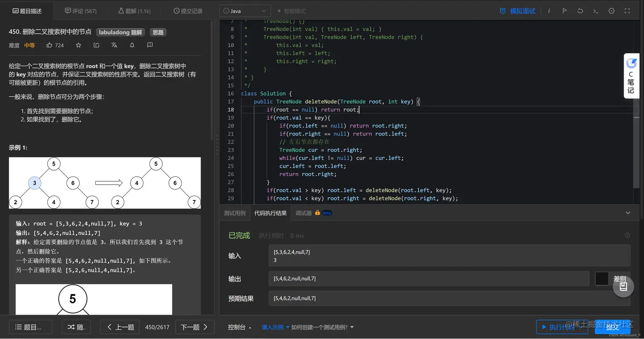Click the help question icon in results

pos(627,235)
